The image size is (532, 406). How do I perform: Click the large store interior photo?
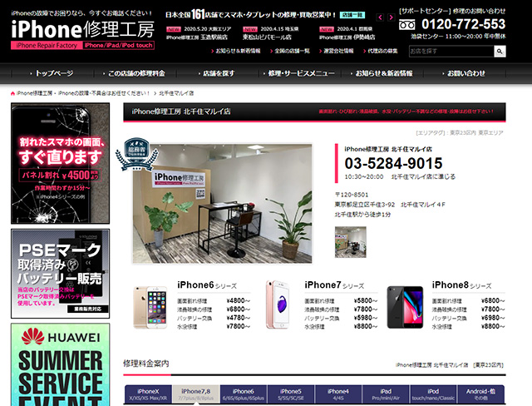pyautogui.click(x=222, y=203)
